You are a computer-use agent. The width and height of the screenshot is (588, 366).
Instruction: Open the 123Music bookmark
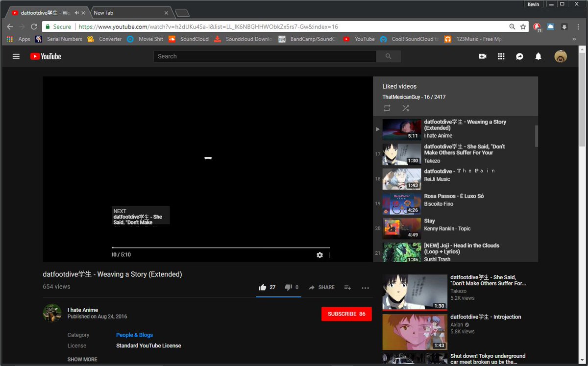pyautogui.click(x=474, y=39)
